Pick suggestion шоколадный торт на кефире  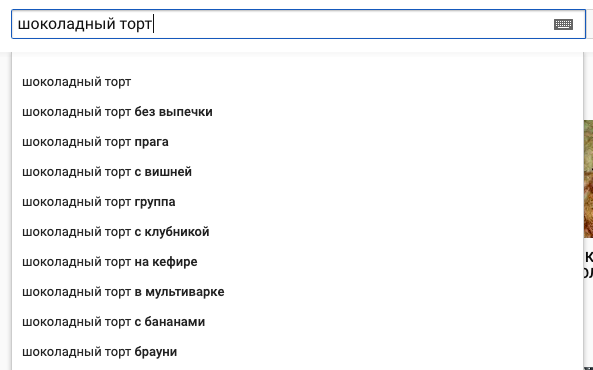click(x=297, y=262)
